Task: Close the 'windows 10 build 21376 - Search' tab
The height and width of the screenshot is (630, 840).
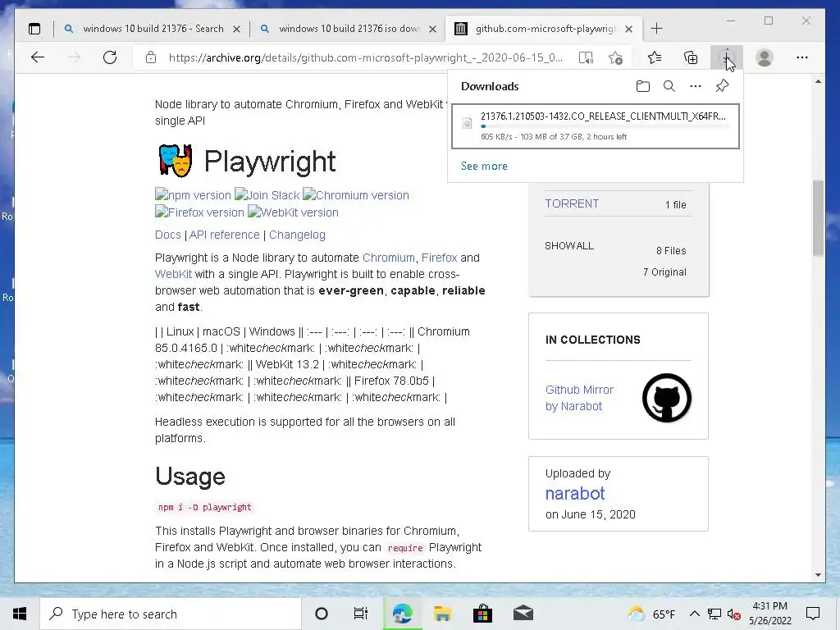Action: click(236, 29)
